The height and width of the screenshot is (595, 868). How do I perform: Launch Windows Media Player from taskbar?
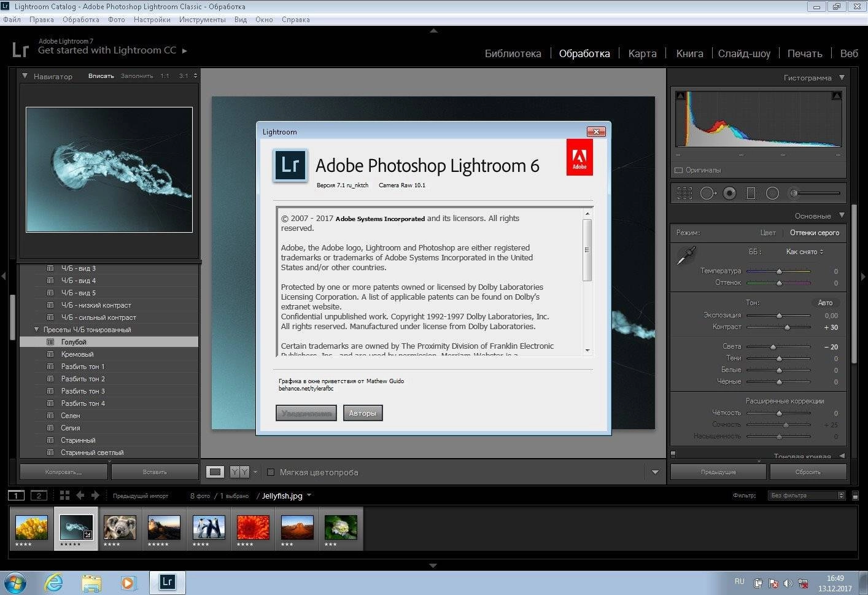coord(128,582)
